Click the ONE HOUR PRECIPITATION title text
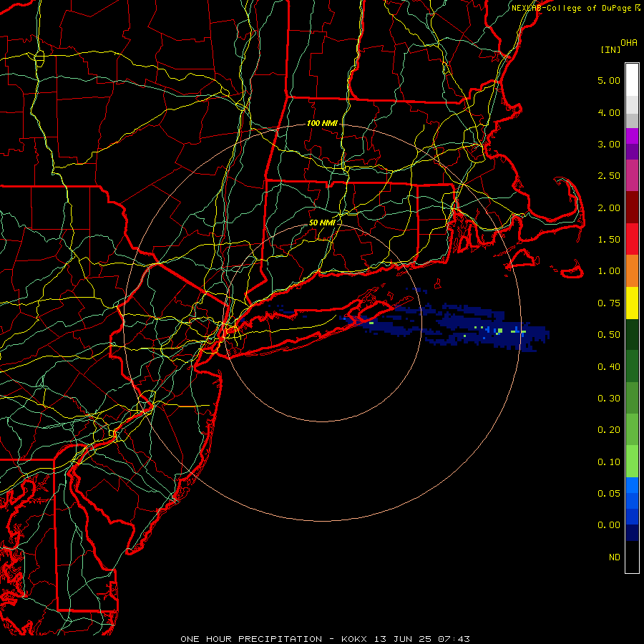 click(251, 639)
